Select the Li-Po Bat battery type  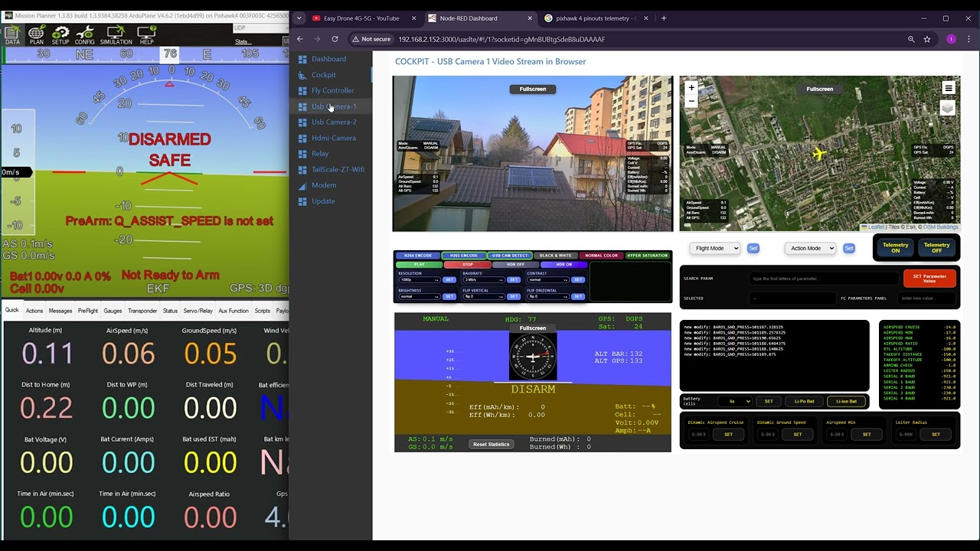804,401
